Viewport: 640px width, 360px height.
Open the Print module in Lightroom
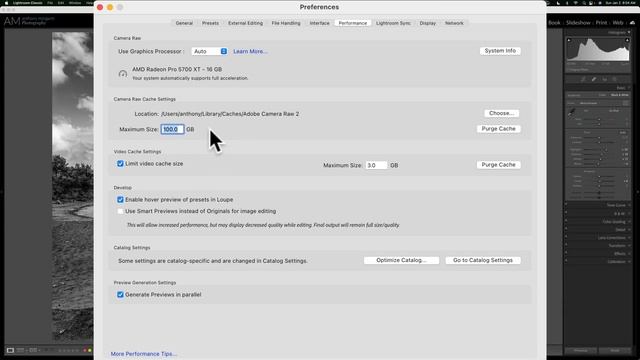click(x=601, y=23)
